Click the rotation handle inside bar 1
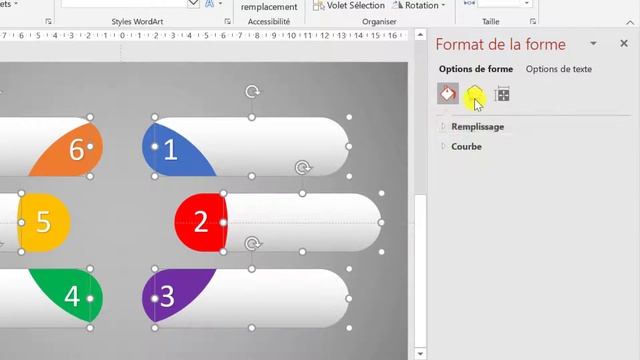Image resolution: width=640 pixels, height=360 pixels. 303,167
